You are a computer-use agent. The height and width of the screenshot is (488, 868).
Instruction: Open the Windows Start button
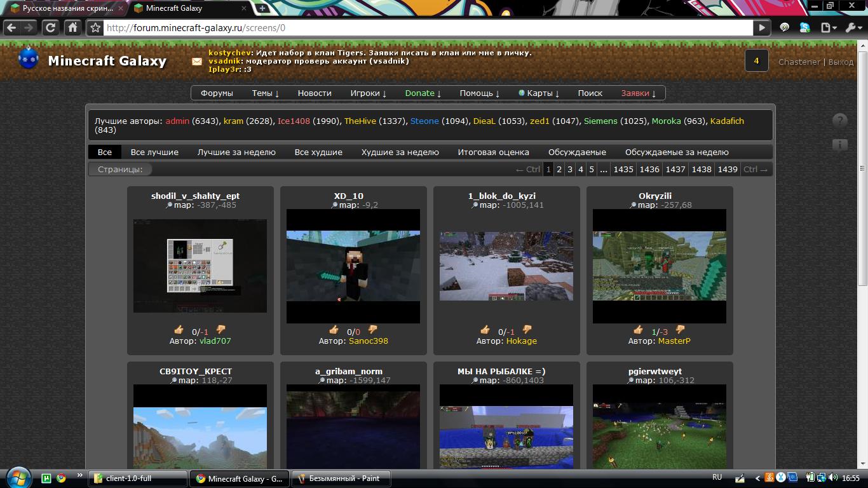click(x=17, y=477)
